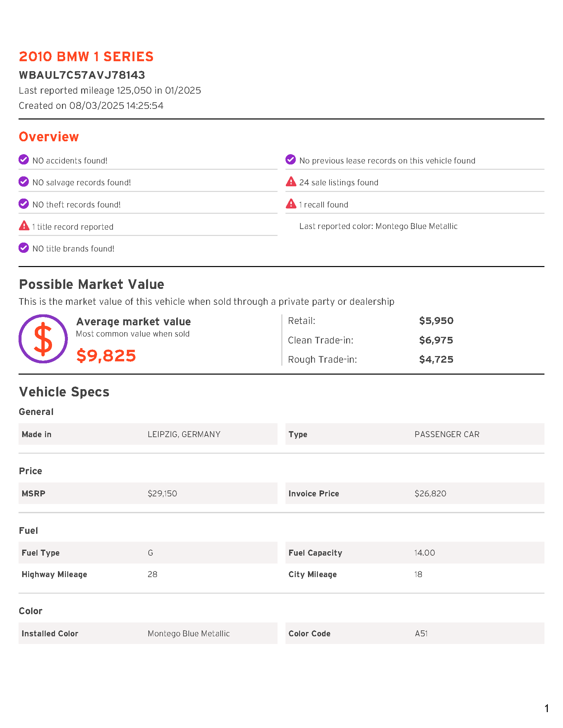Click the checkmark icon beside NO theft records
The image size is (563, 728).
coord(24,204)
